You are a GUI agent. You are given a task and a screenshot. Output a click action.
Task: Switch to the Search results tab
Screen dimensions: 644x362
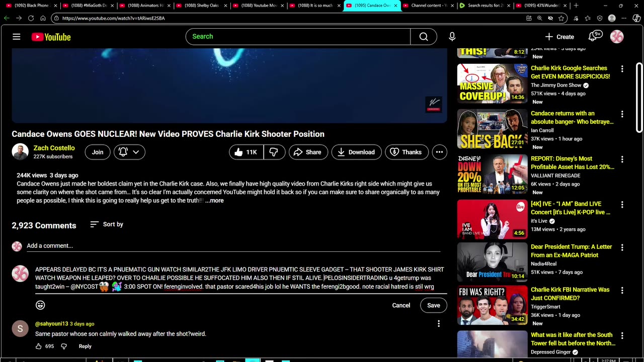486,6
